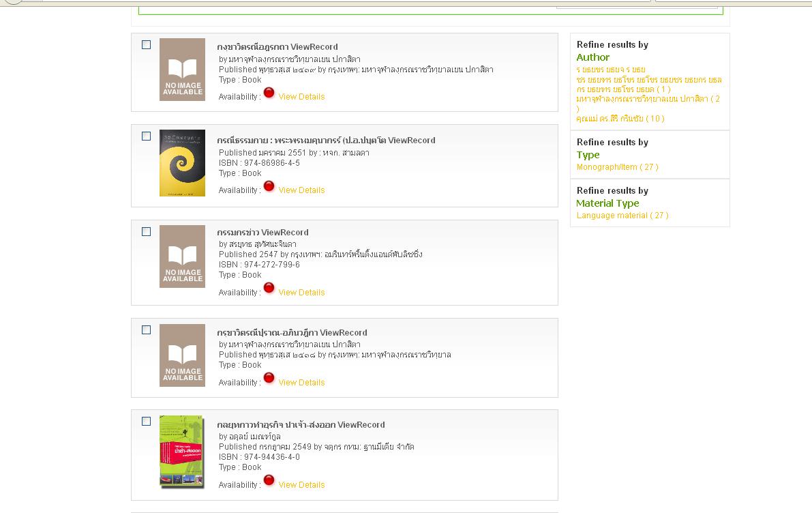Viewport: 812px width, 513px height.
Task: Tick checkbox for book ISBN 974-86986-4-5
Action: pos(146,136)
